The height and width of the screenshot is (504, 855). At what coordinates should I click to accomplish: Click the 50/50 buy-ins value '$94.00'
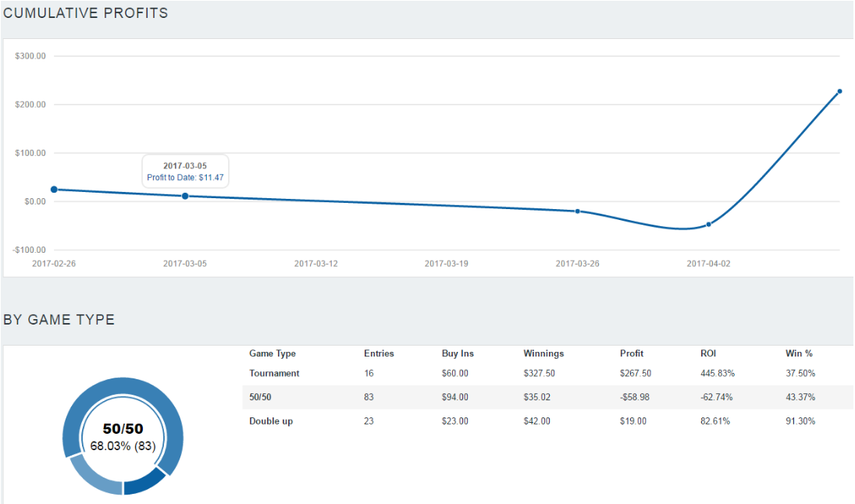pyautogui.click(x=455, y=397)
